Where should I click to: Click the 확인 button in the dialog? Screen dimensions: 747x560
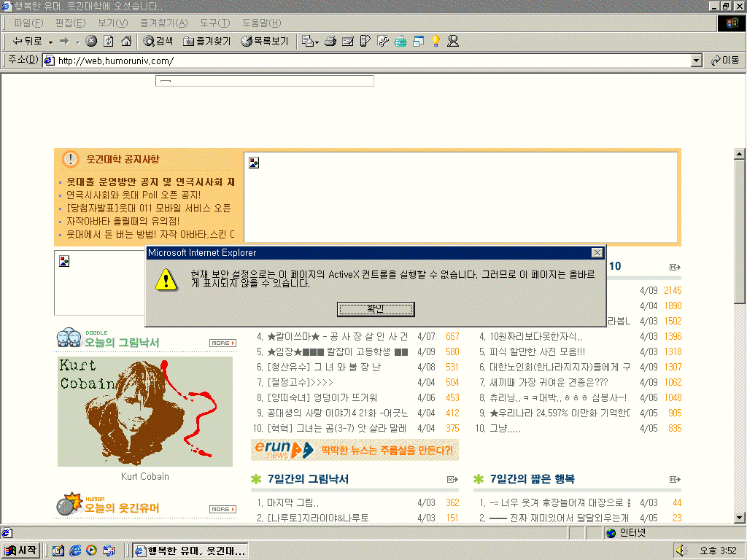pyautogui.click(x=376, y=309)
